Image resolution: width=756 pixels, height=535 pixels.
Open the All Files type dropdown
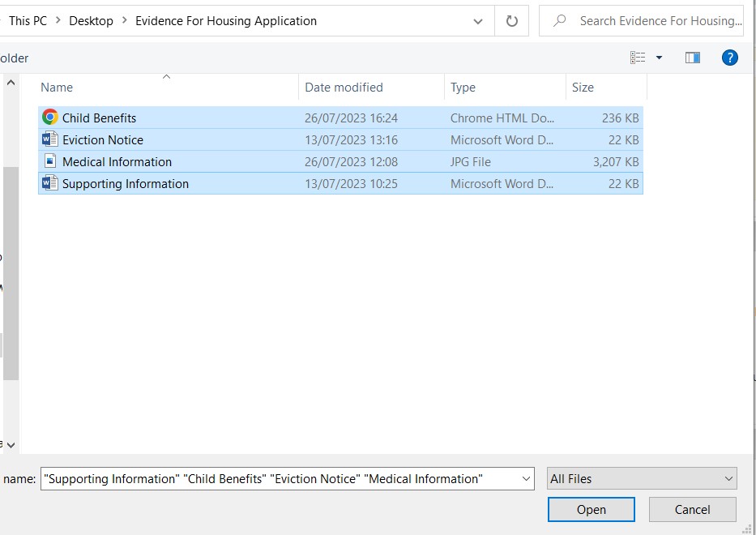(642, 479)
